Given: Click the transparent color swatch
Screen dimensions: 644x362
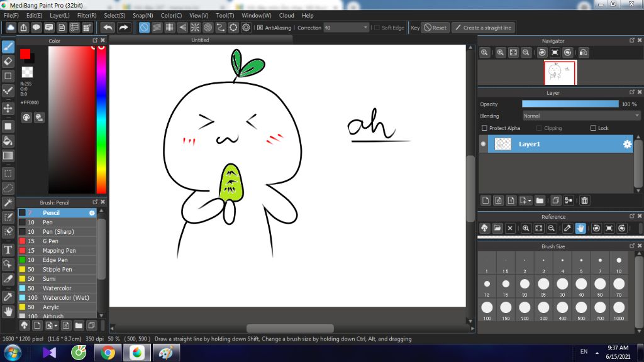Looking at the screenshot, I should (27, 72).
